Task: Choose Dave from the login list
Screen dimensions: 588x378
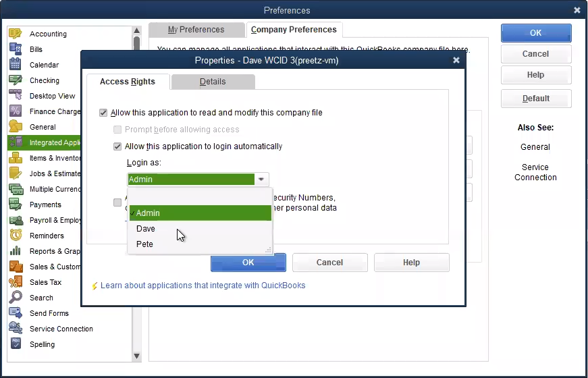Action: tap(146, 229)
